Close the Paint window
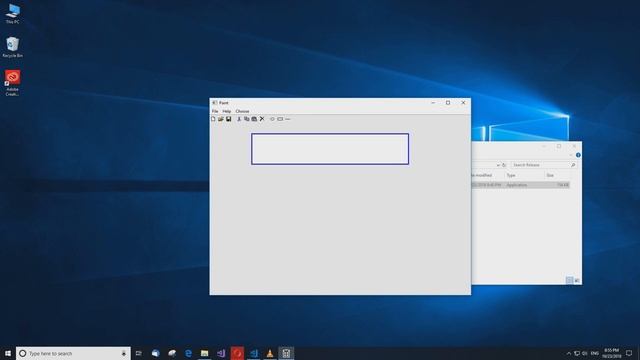The height and width of the screenshot is (360, 640). coord(463,103)
